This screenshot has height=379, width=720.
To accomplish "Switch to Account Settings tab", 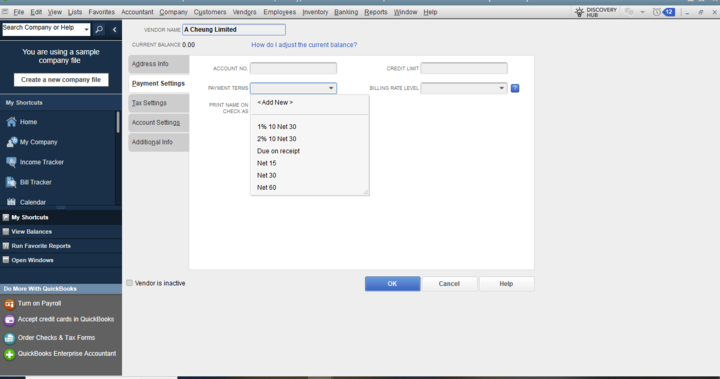I will coord(158,123).
